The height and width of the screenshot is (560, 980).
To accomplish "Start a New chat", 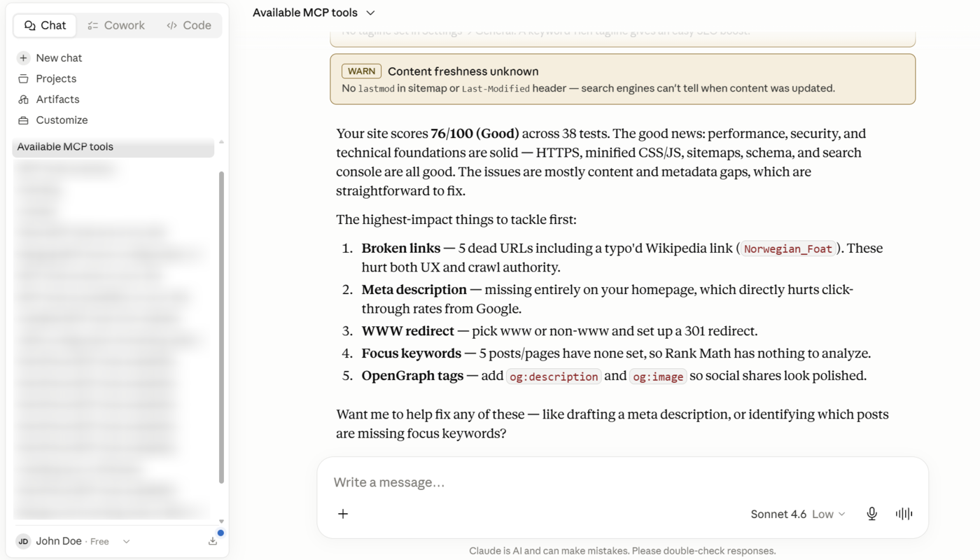I will tap(59, 58).
